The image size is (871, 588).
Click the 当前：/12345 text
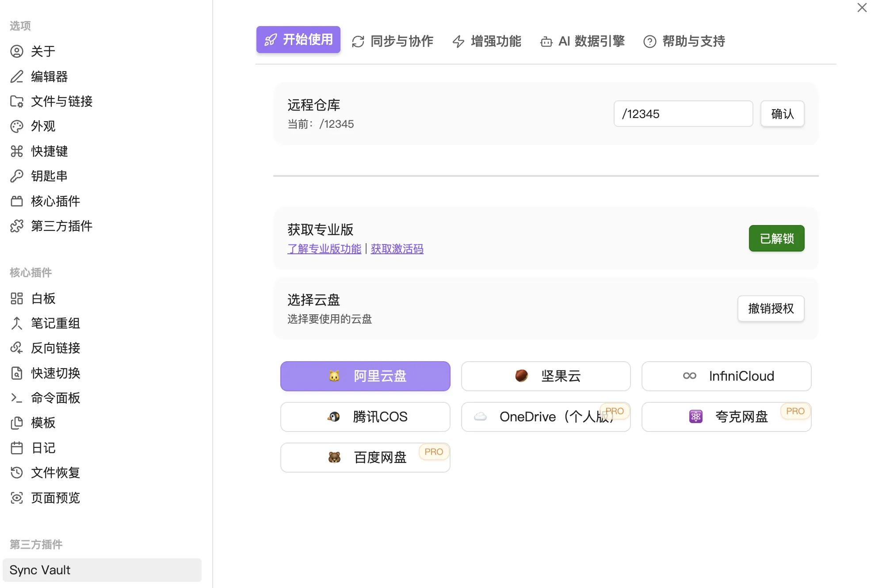(321, 124)
